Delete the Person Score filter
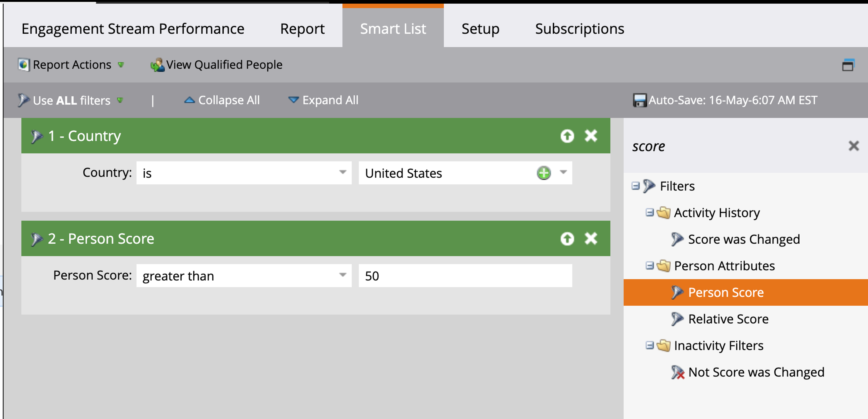 click(591, 239)
